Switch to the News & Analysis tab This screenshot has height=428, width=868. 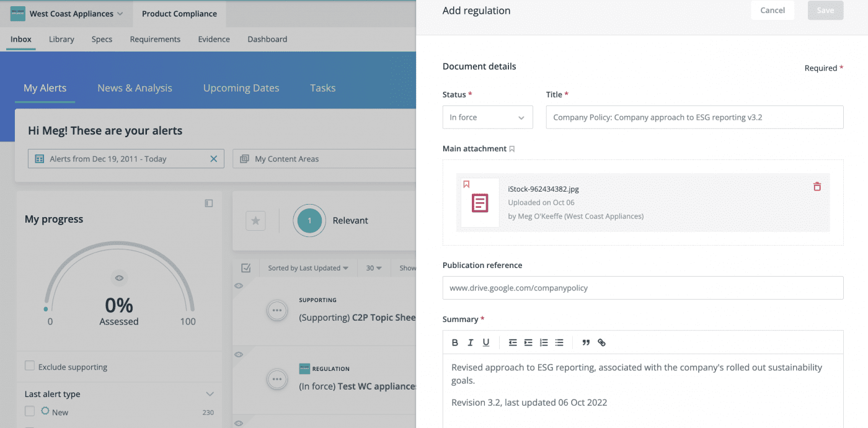point(135,88)
